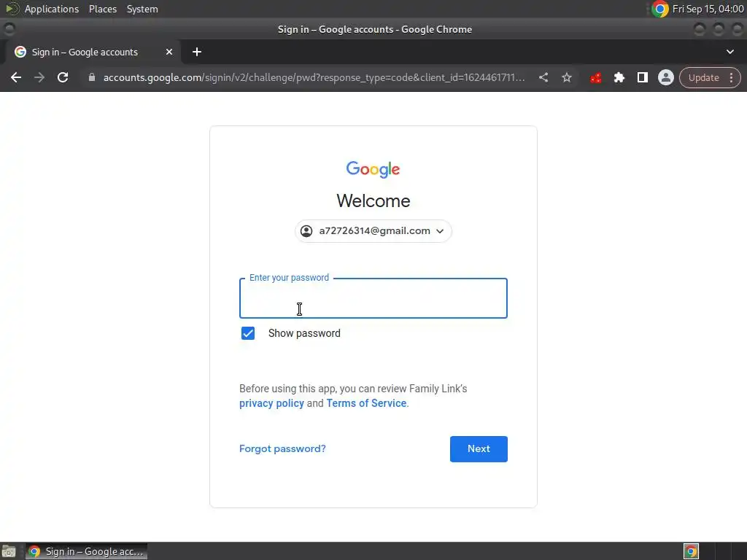View site info via the lock icon
This screenshot has height=560, width=747.
92,77
